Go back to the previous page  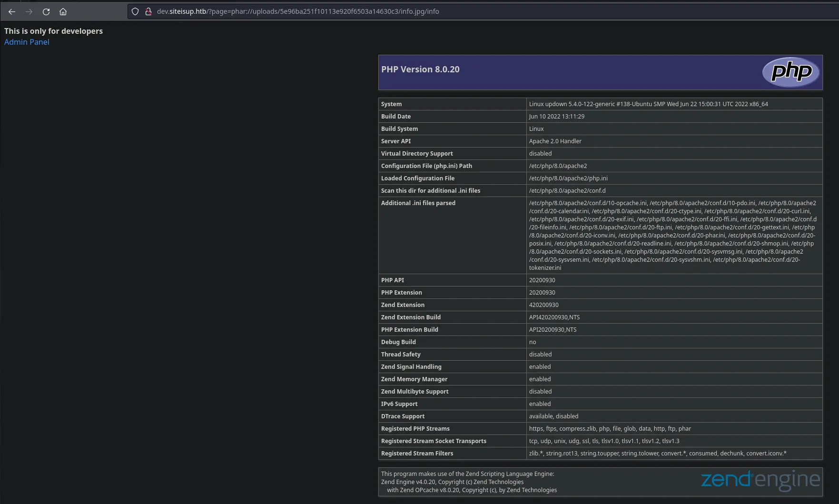pos(12,11)
